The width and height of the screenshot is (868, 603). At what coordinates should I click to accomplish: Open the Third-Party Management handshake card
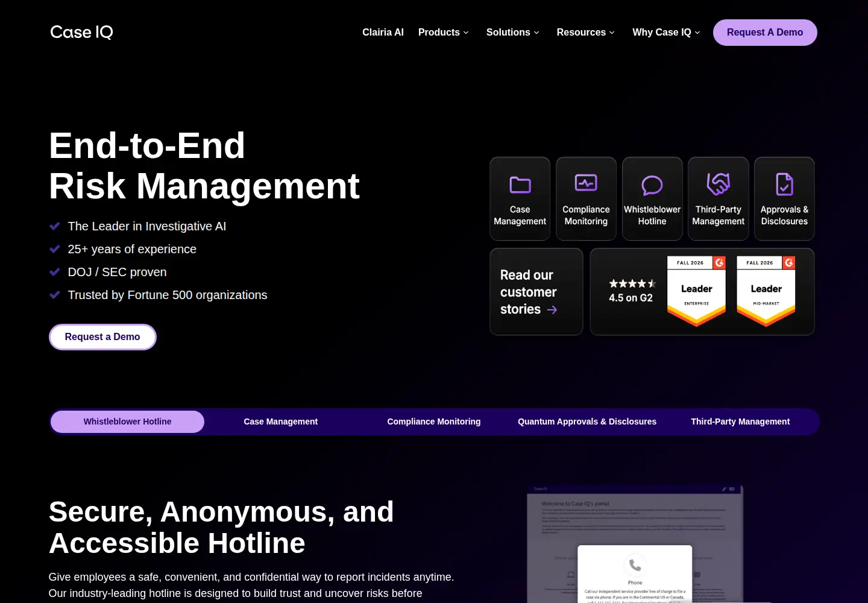tap(719, 198)
